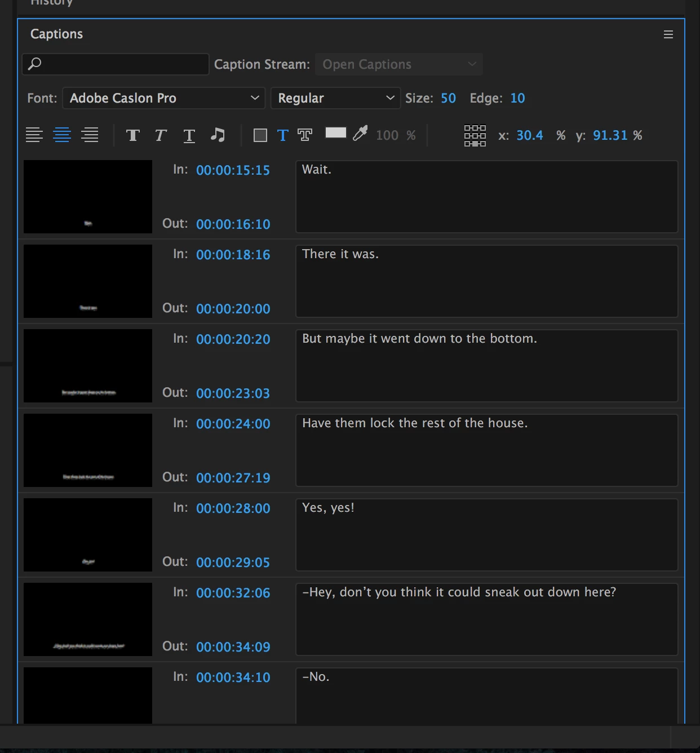Align caption text right
The width and height of the screenshot is (700, 753).
pos(90,135)
